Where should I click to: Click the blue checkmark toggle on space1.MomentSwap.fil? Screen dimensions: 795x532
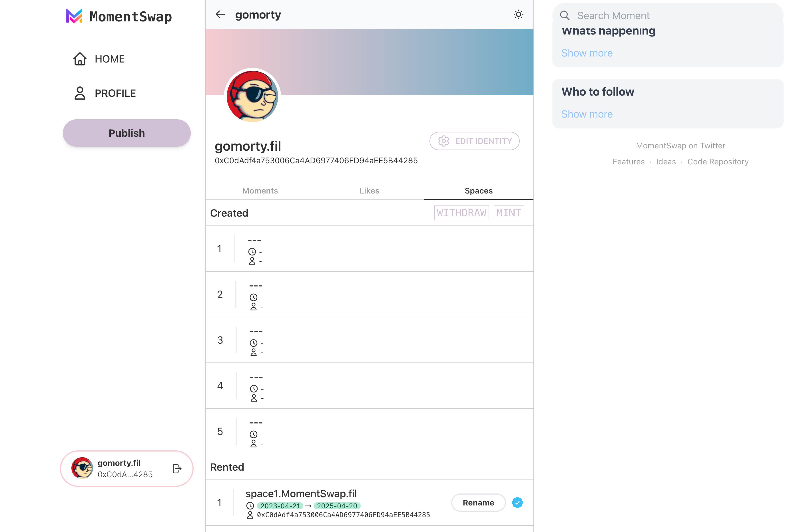517,503
